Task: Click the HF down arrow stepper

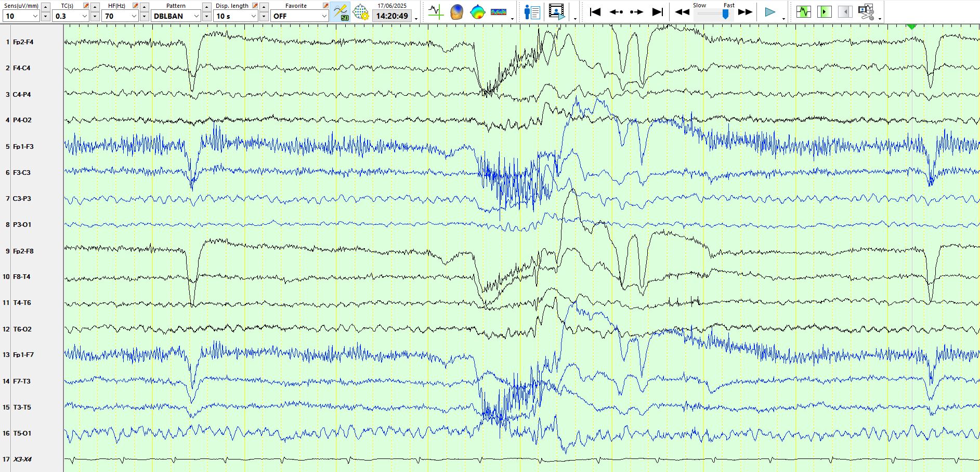Action: click(145, 17)
